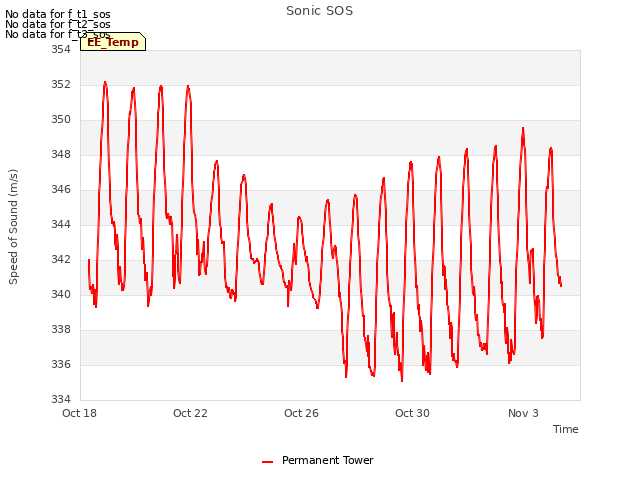Screen dimensions: 640x480
Task: Click the 'No data for f_t1_sos' message
Action: (x=58, y=14)
